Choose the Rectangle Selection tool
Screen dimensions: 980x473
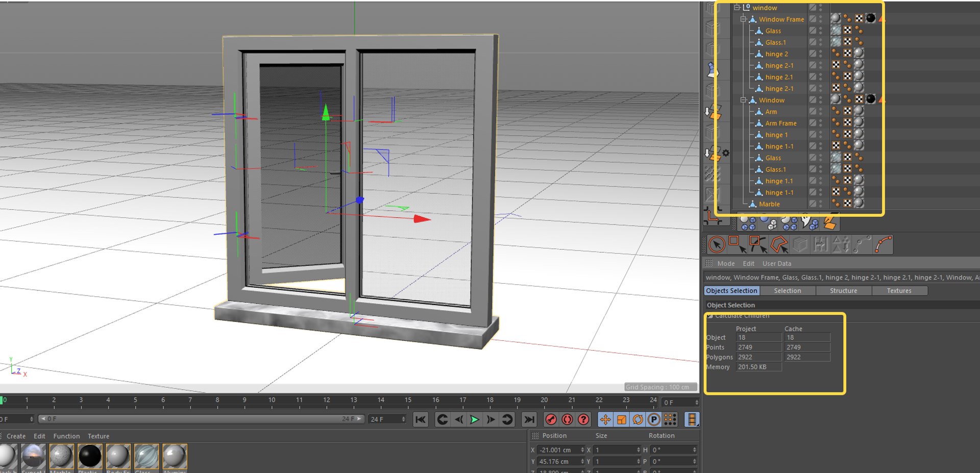[737, 244]
